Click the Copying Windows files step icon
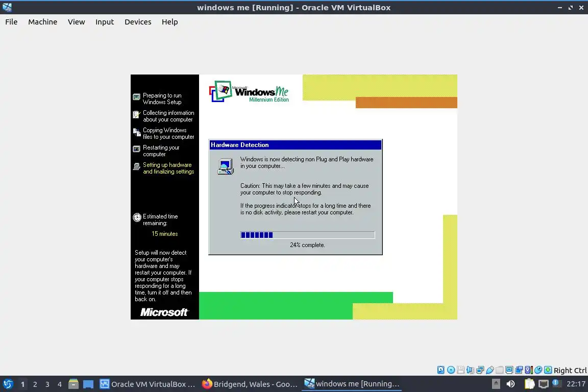 pyautogui.click(x=136, y=132)
